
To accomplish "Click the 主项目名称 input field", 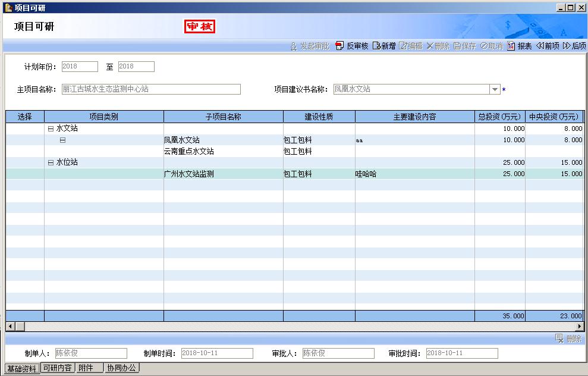I will pyautogui.click(x=151, y=89).
